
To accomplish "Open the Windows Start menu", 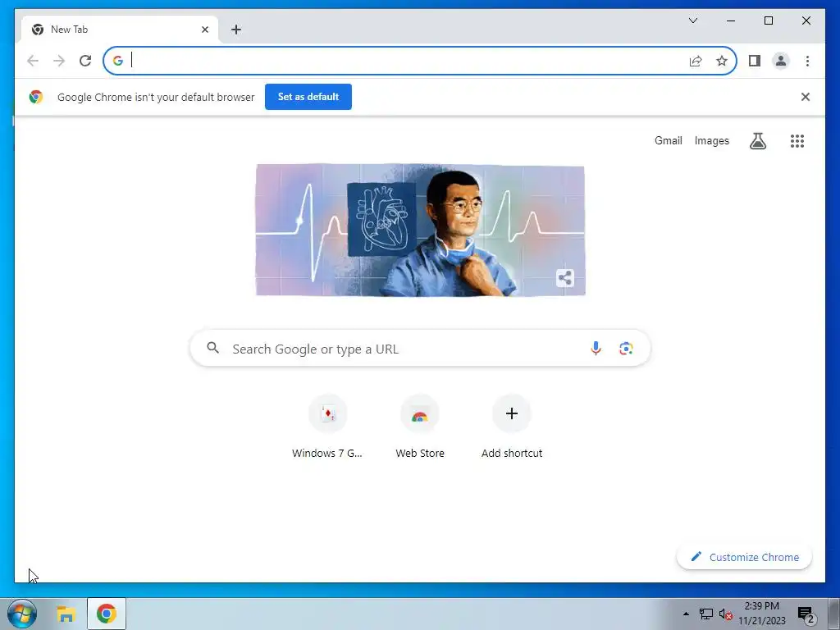I will click(22, 614).
